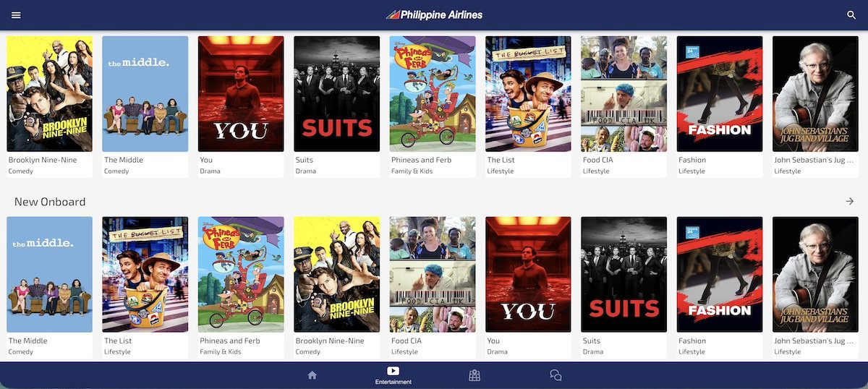
Task: Open John Sebastian's Jug Band poster, top row
Action: [815, 94]
